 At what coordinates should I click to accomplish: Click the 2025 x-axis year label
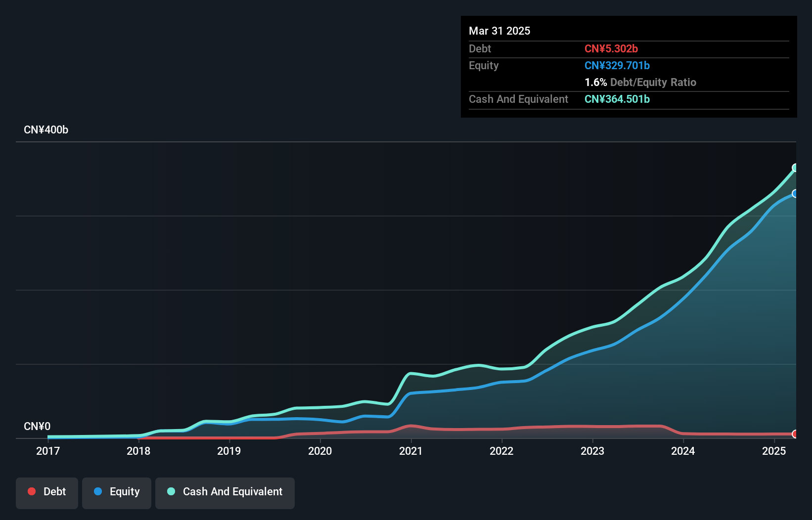[x=774, y=451]
